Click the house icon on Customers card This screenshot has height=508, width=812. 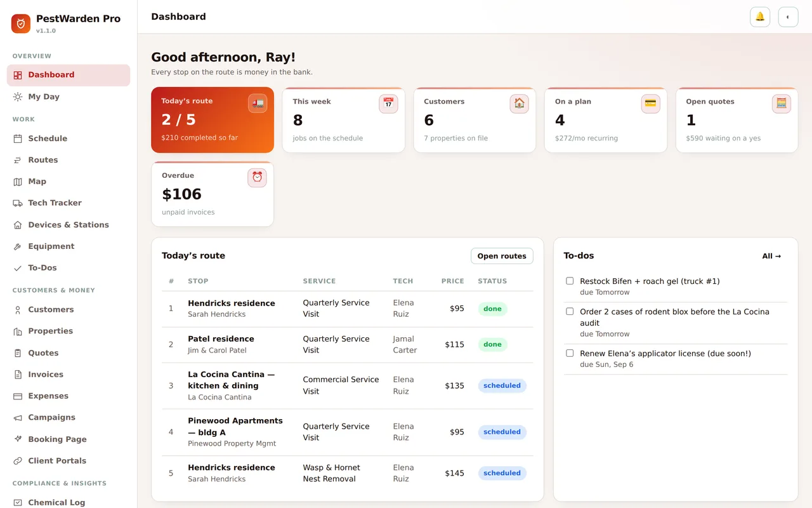point(520,104)
